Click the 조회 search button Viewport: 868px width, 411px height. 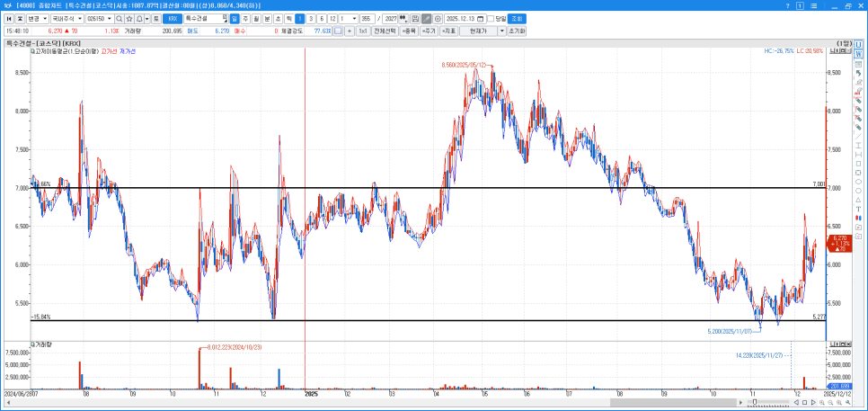click(x=517, y=18)
